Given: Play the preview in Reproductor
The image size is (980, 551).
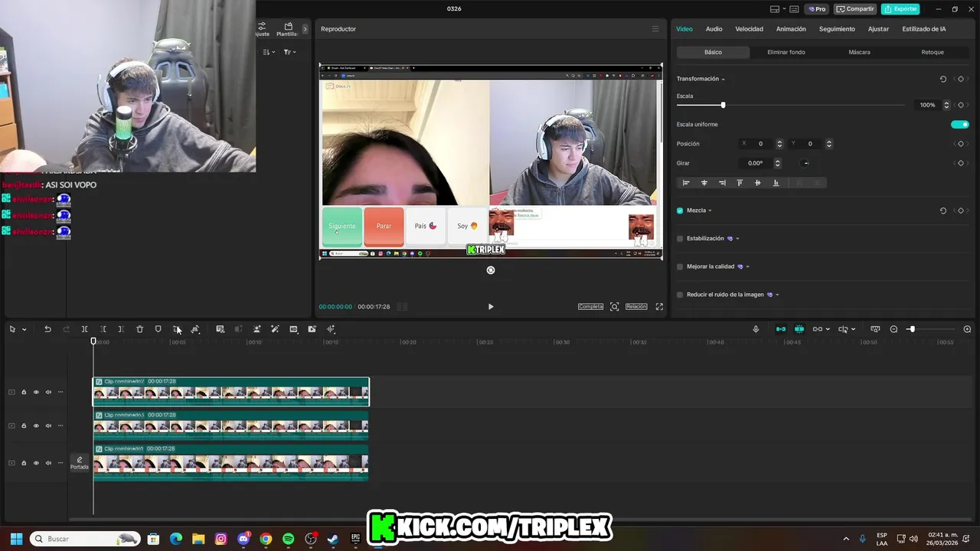Looking at the screenshot, I should (x=491, y=307).
